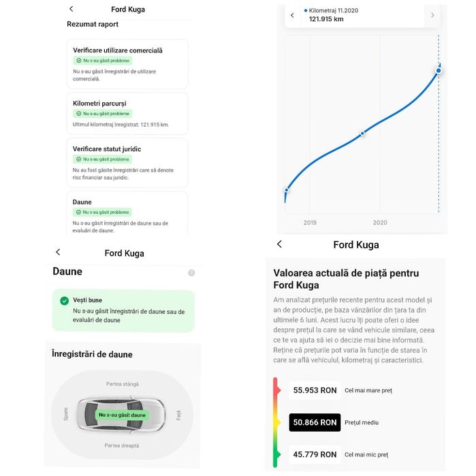The width and height of the screenshot is (476, 476).
Task: Tap back arrow on the Rezumat raport screen
Action: [72, 9]
